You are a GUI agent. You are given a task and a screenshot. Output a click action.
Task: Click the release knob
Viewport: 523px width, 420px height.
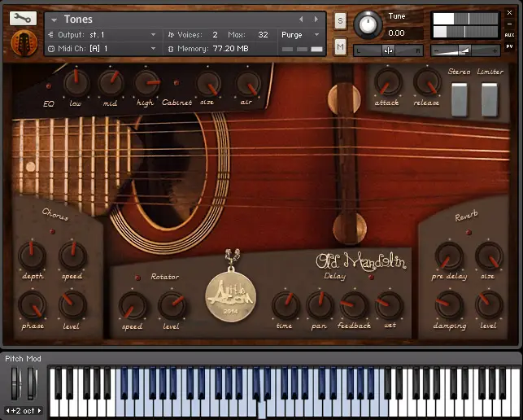tap(427, 82)
